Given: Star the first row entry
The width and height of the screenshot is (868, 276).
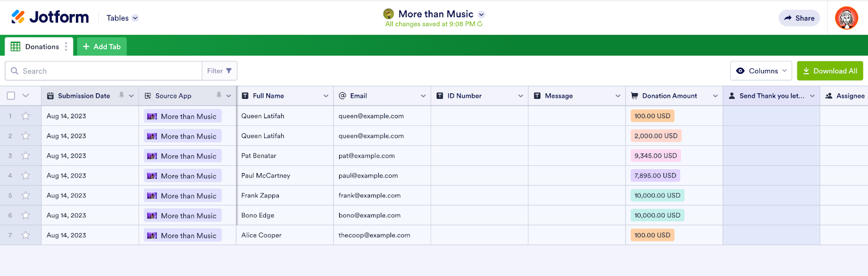Looking at the screenshot, I should (25, 116).
